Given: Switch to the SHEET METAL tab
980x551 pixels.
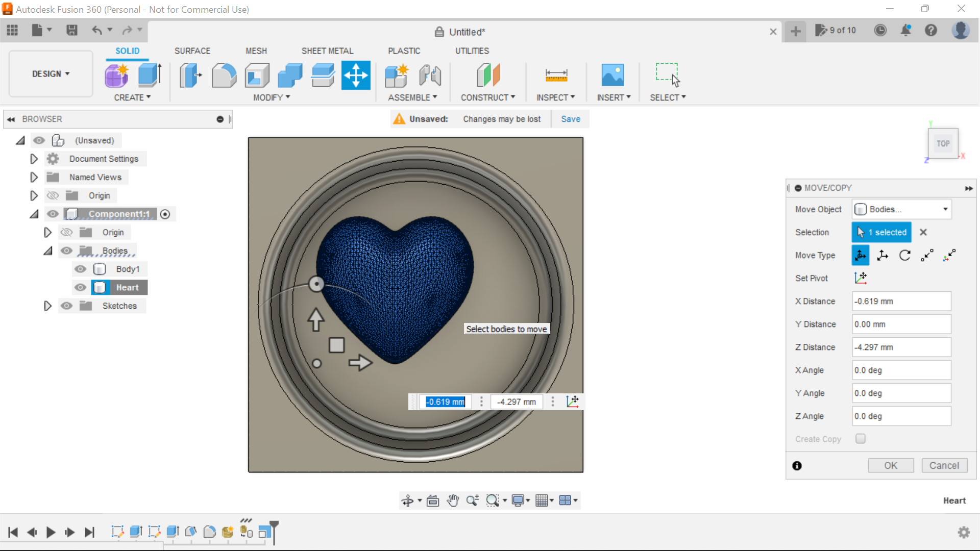Looking at the screenshot, I should 327,51.
